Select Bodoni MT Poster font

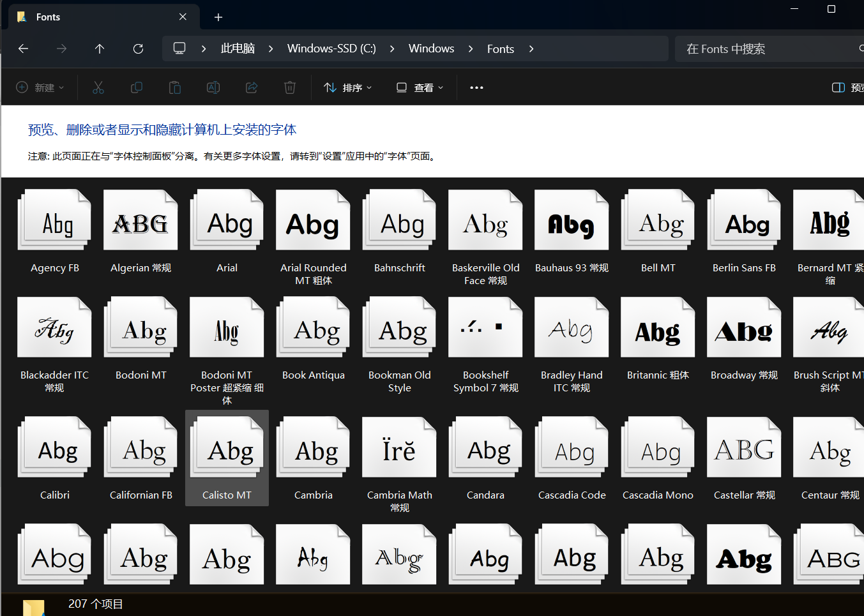[227, 351]
